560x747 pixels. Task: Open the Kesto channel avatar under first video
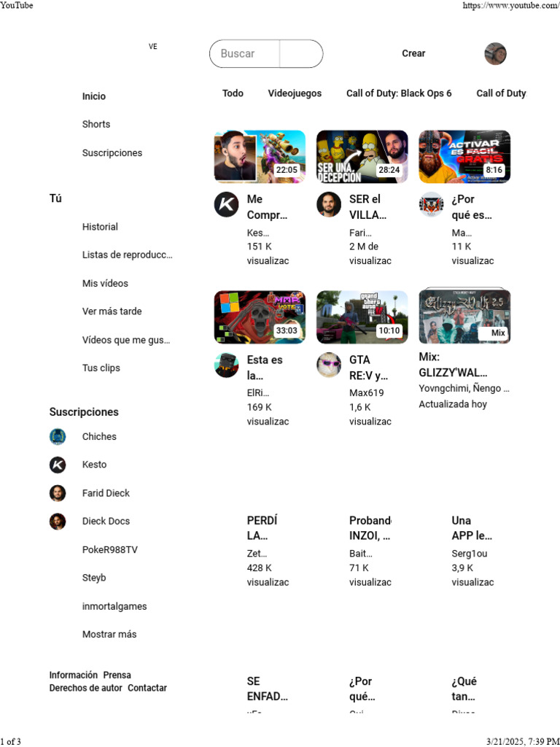[x=226, y=204]
